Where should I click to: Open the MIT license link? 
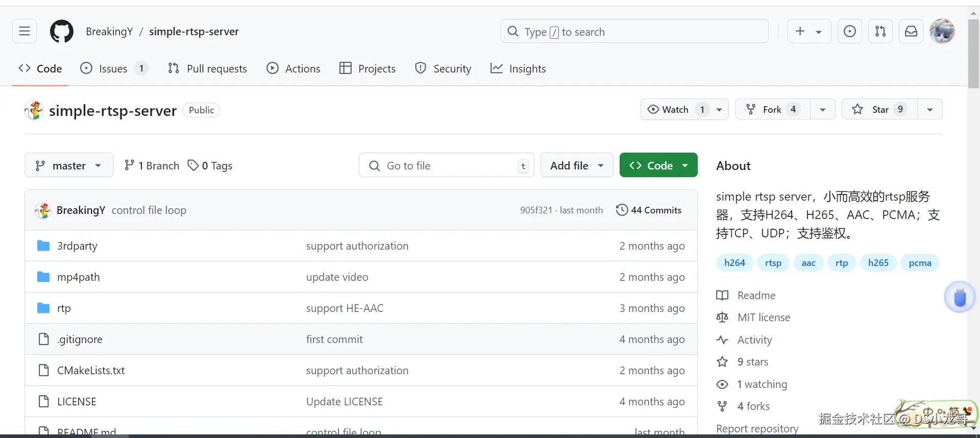[764, 318]
